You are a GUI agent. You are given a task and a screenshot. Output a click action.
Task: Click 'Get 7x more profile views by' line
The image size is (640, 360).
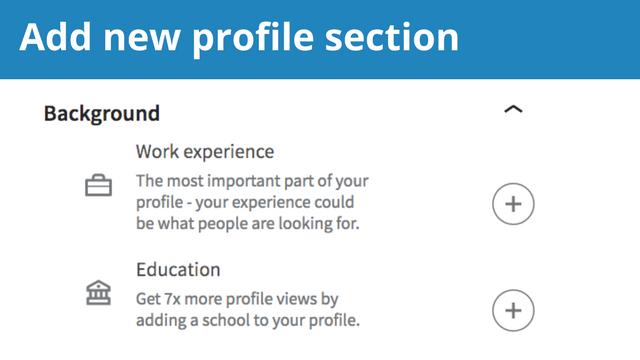237,299
